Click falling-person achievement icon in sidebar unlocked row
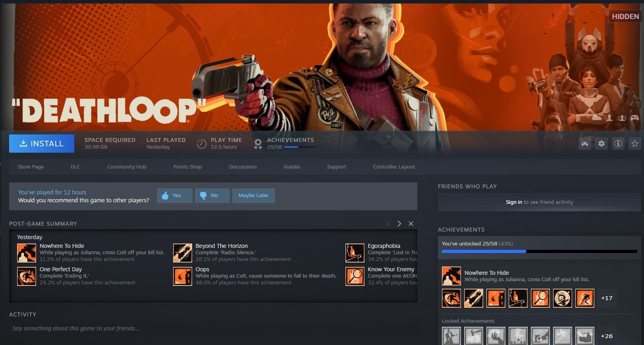Viewport: 644px width, 345px height. click(496, 298)
